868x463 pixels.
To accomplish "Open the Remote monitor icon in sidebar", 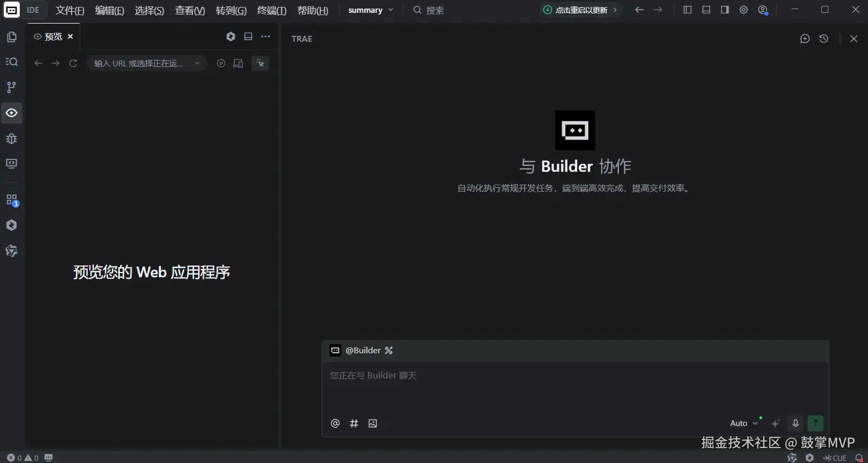I will coord(11,164).
